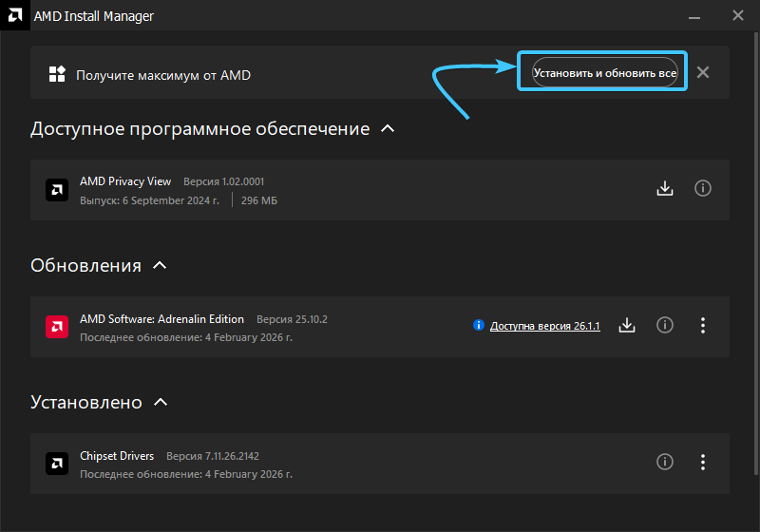Collapse the Доступное программное обеспечение section
Viewport: 760px width, 532px height.
388,128
